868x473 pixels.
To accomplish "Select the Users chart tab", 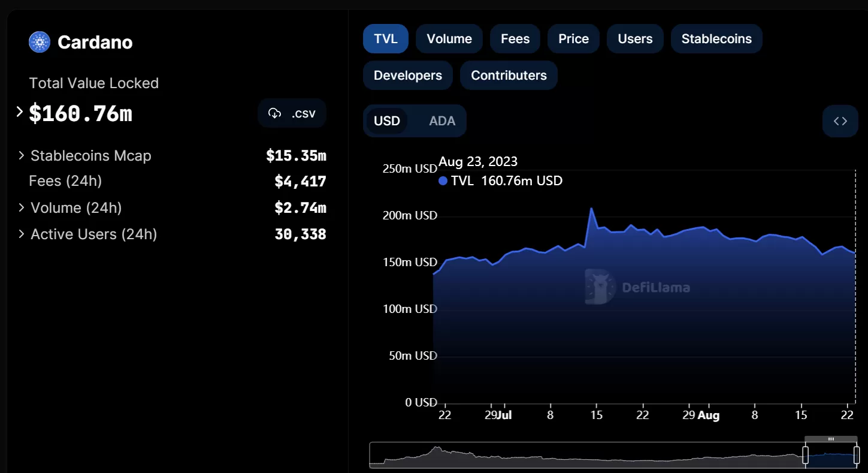I will (635, 39).
